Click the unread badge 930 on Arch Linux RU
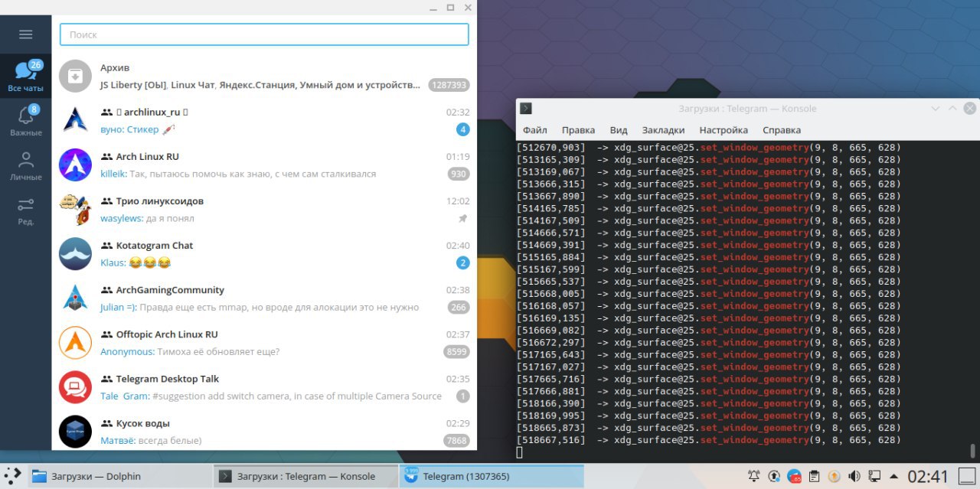The image size is (980, 489). click(x=459, y=174)
